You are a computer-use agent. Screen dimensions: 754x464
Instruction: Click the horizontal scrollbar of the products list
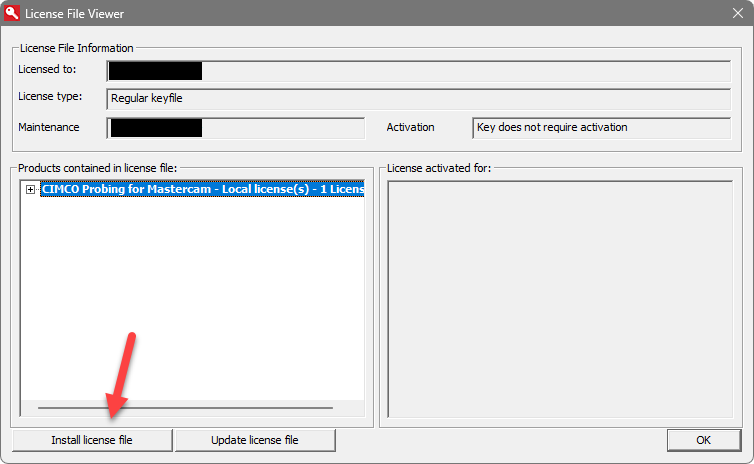(186, 408)
